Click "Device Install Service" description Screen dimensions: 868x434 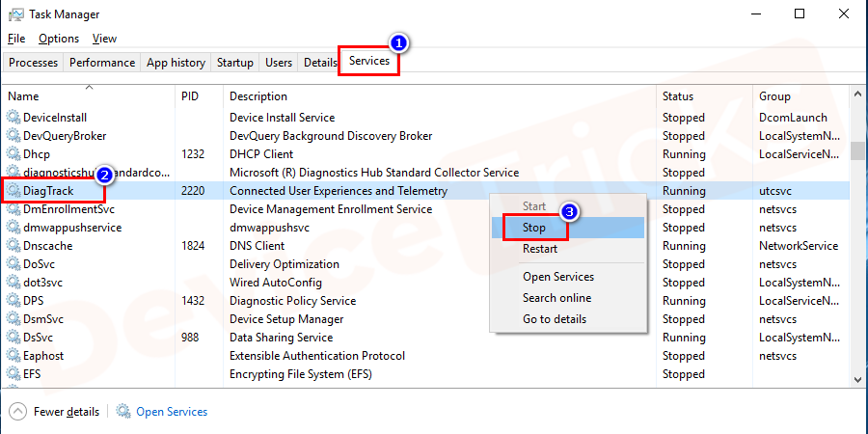point(282,118)
